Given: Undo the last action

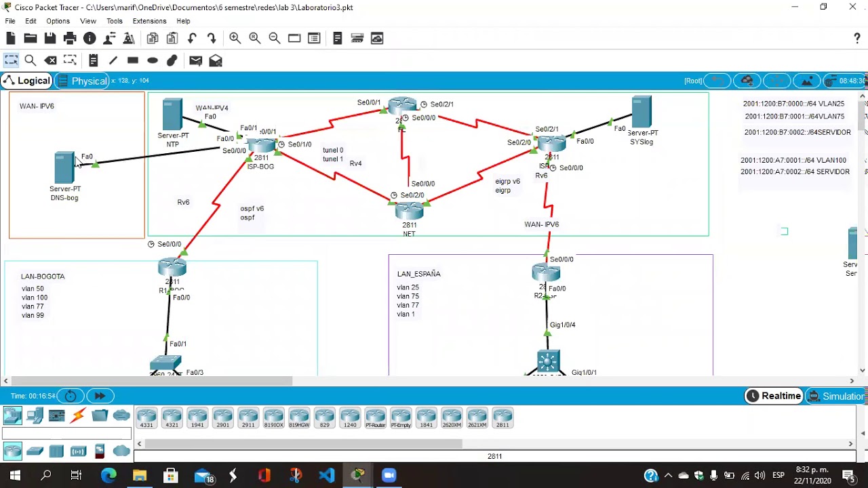Looking at the screenshot, I should coord(193,39).
